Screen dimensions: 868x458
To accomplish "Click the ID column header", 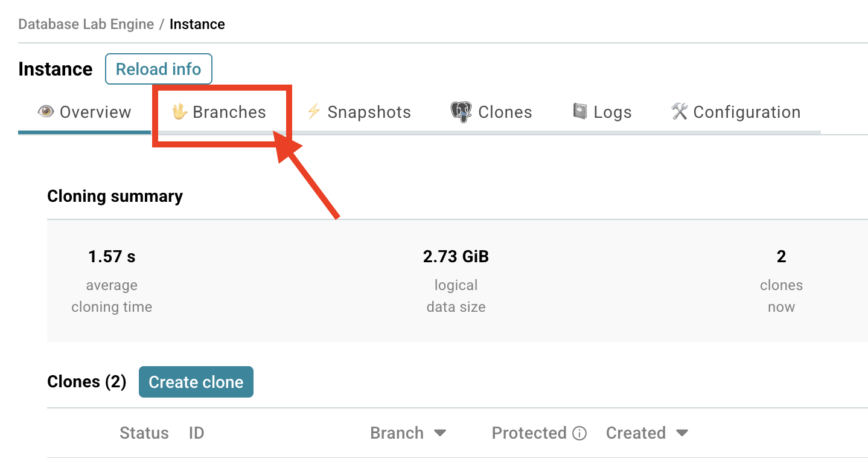I will point(196,433).
